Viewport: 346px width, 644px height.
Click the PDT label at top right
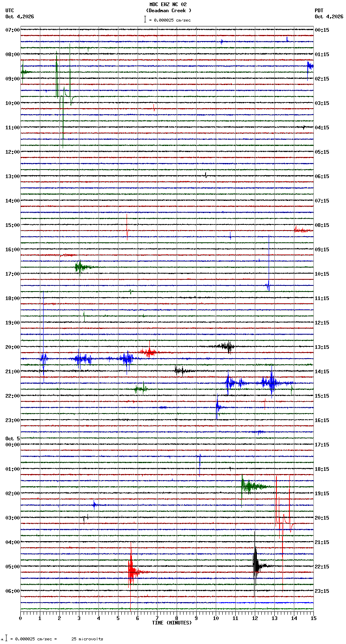coord(319,11)
